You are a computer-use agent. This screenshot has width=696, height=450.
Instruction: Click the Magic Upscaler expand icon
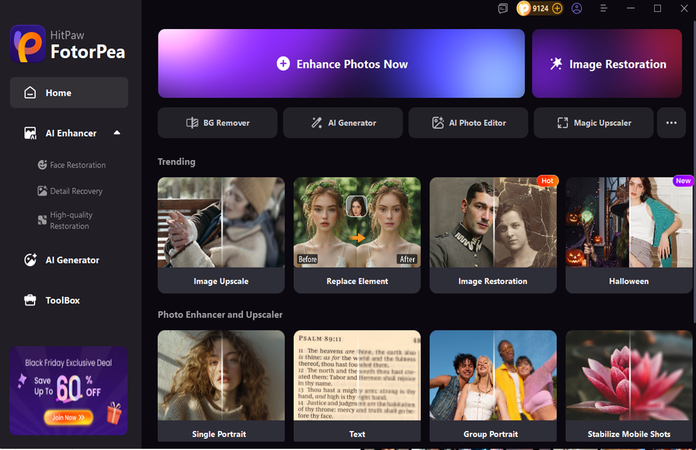click(x=563, y=123)
